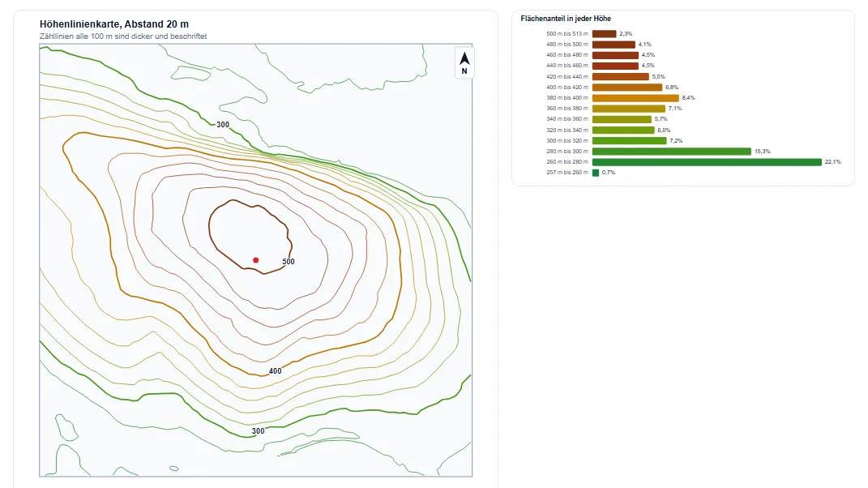This screenshot has width=868, height=488.
Task: Click the 340 m bis 360 m bar
Action: [x=622, y=119]
